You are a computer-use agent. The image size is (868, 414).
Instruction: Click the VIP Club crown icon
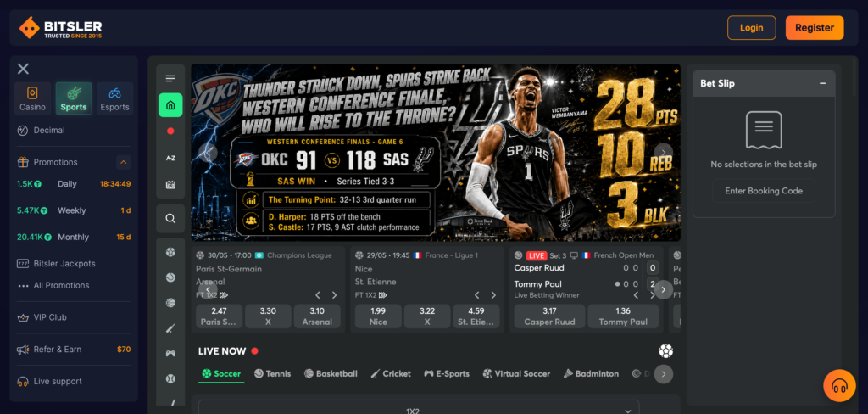pos(23,317)
